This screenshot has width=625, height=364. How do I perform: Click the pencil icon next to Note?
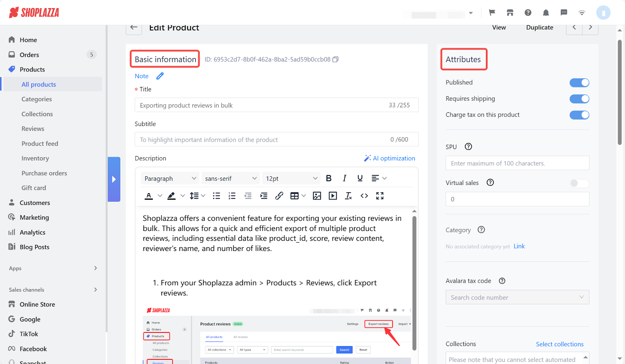point(160,76)
